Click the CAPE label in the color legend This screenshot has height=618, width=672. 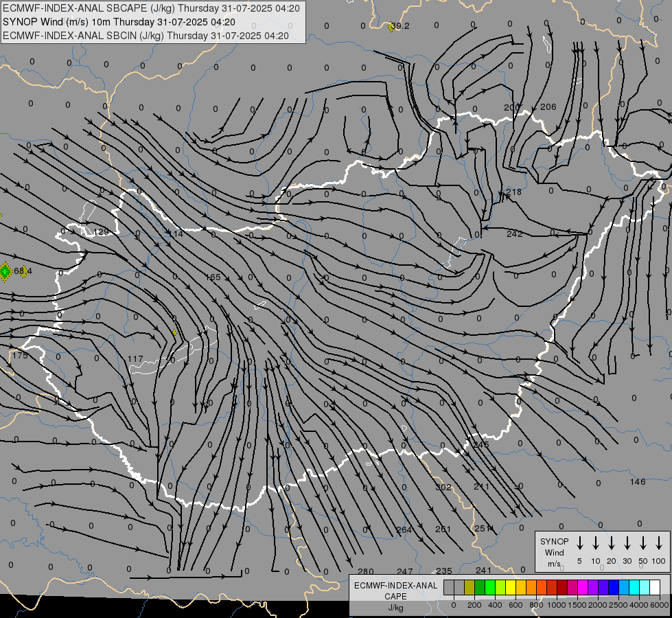(395, 597)
